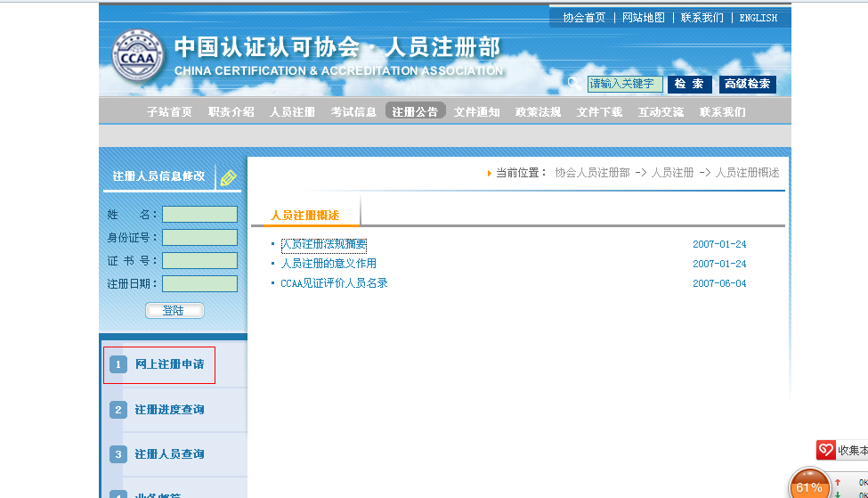The width and height of the screenshot is (868, 498).
Task: Open 政策法规 in navigation bar
Action: coord(538,112)
